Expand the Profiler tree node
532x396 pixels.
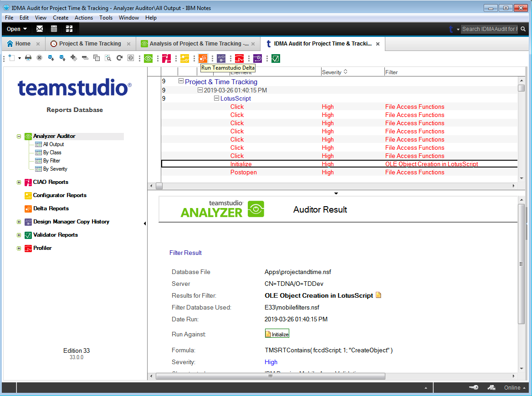[19, 249]
